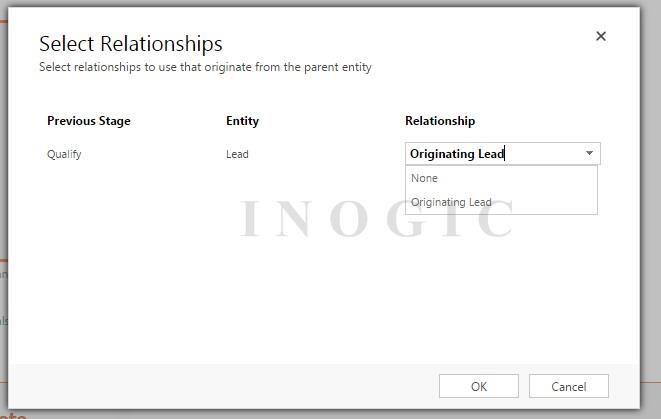Click the Relationship column header
The width and height of the screenshot is (661, 419).
tap(440, 121)
